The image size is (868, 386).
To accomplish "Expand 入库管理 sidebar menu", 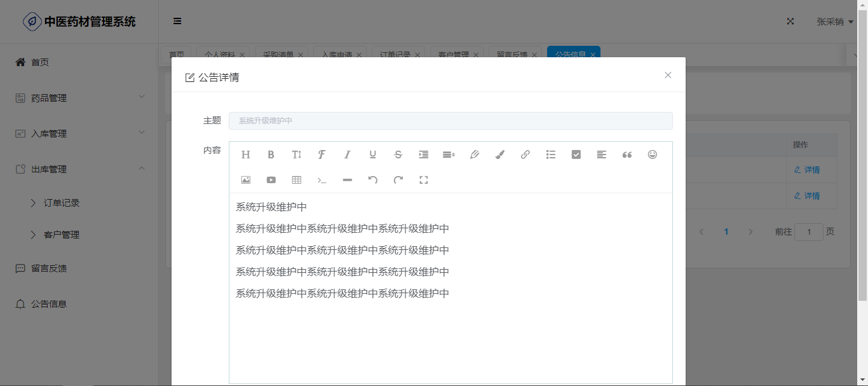I will (x=79, y=134).
